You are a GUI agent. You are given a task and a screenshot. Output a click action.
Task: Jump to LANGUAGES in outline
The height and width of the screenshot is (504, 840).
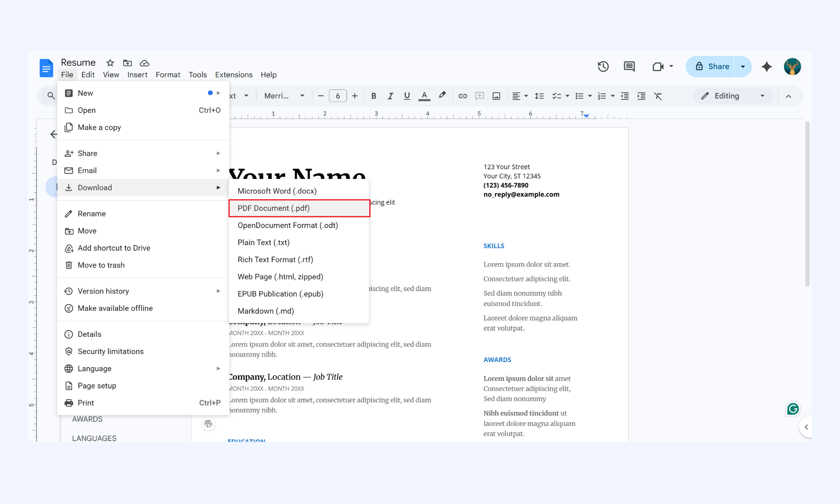pos(94,438)
